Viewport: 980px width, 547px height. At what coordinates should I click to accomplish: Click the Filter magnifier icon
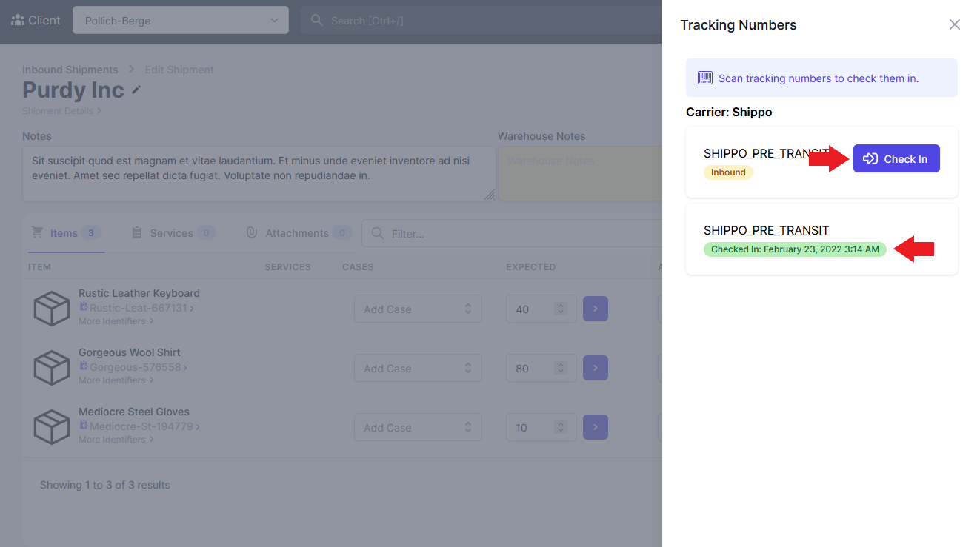(x=378, y=233)
